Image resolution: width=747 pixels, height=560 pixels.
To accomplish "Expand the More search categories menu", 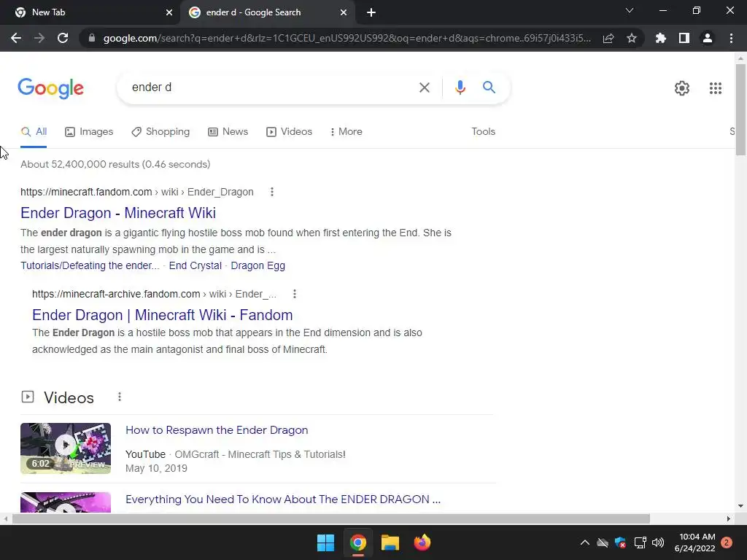I will click(x=346, y=132).
